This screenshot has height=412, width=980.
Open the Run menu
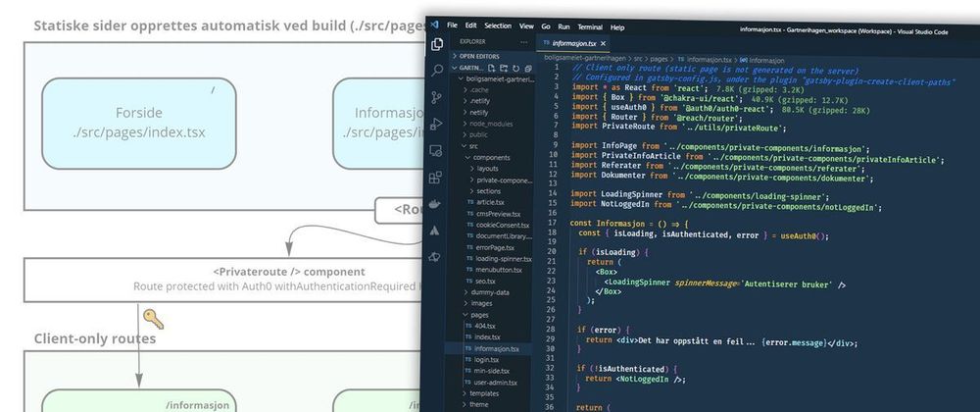coord(563,26)
